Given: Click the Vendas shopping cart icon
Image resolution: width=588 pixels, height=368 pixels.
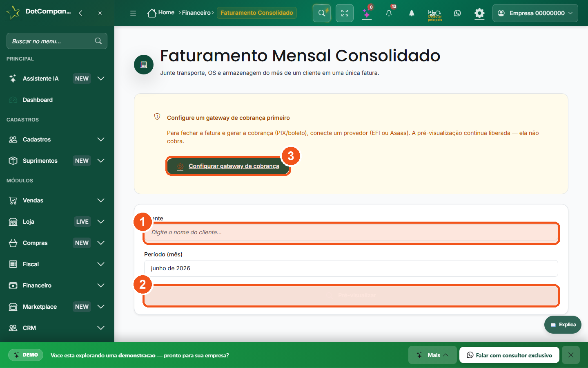Looking at the screenshot, I should [x=13, y=200].
